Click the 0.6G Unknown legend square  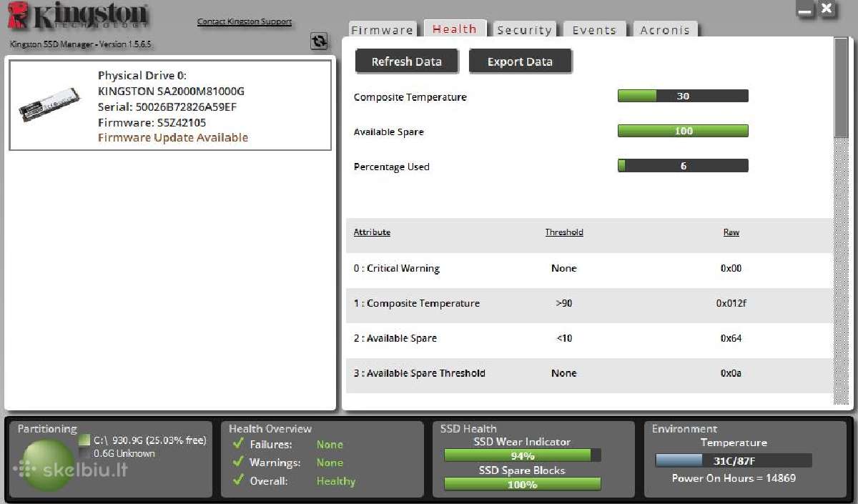tap(84, 453)
